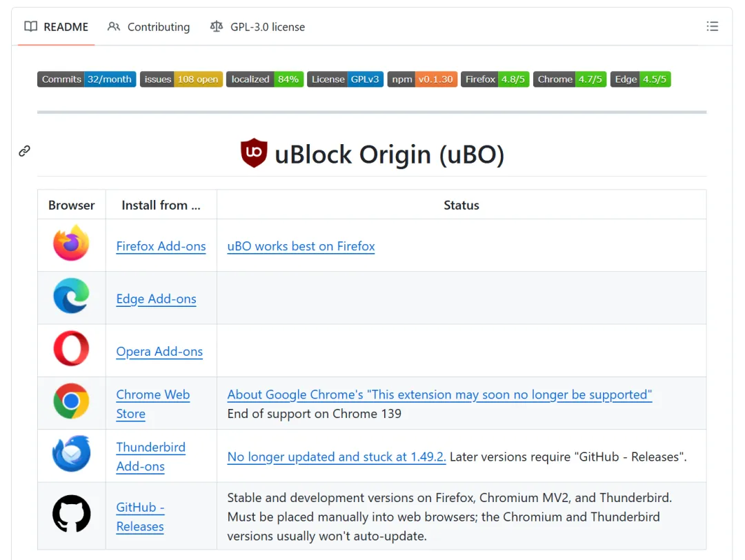Open the Contributing tab
Viewport: 745px width, 560px height.
point(149,27)
